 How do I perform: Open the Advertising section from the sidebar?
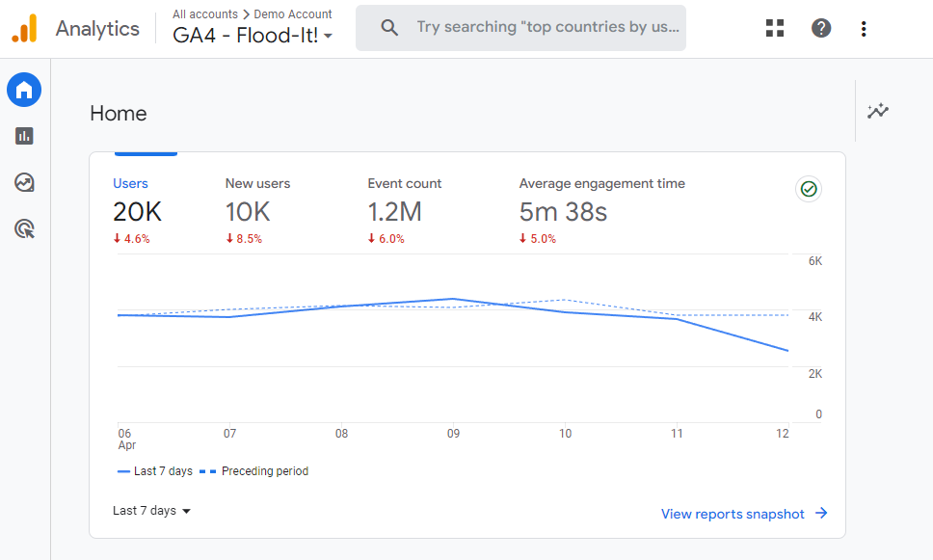coord(23,228)
